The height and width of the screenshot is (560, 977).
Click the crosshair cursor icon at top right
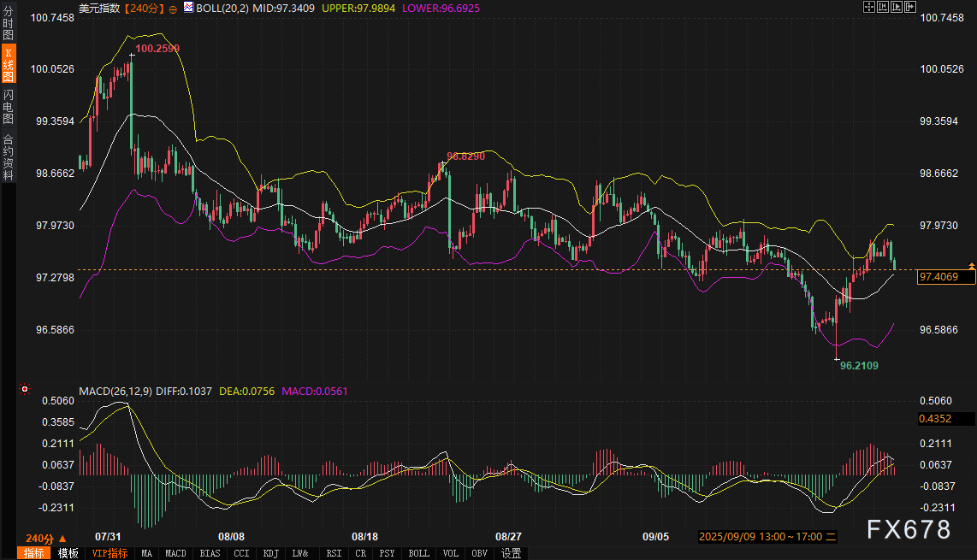coord(869,7)
